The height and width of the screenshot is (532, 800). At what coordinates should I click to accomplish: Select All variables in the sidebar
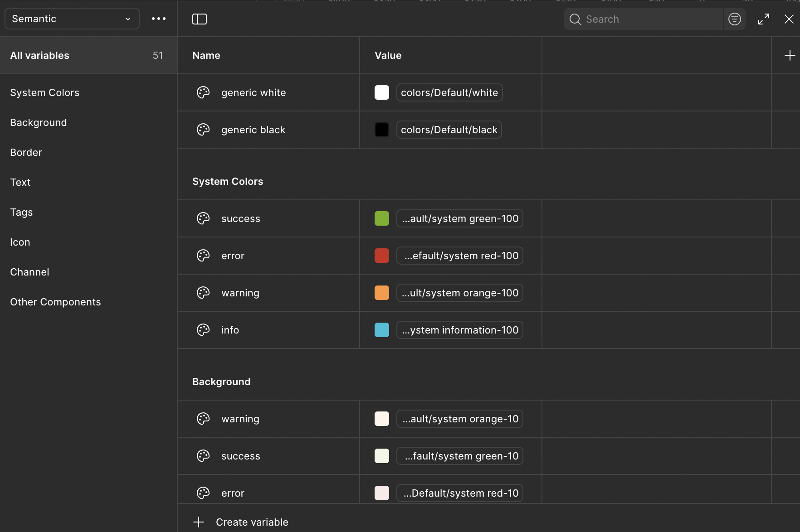click(x=40, y=55)
